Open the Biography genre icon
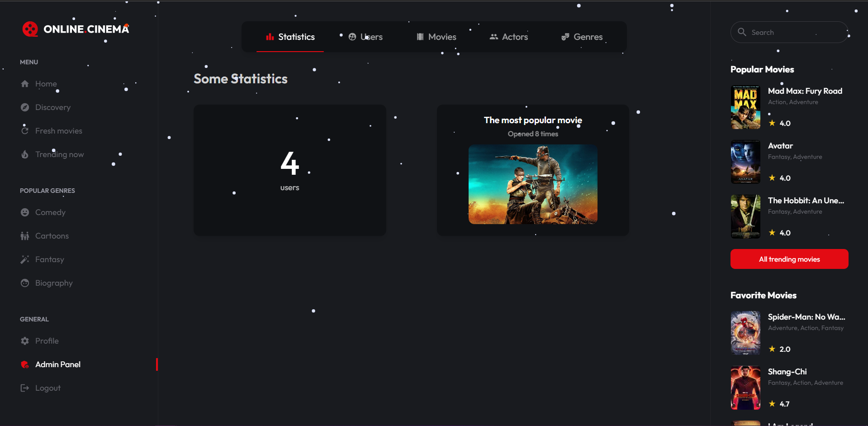The height and width of the screenshot is (426, 868). pyautogui.click(x=25, y=282)
